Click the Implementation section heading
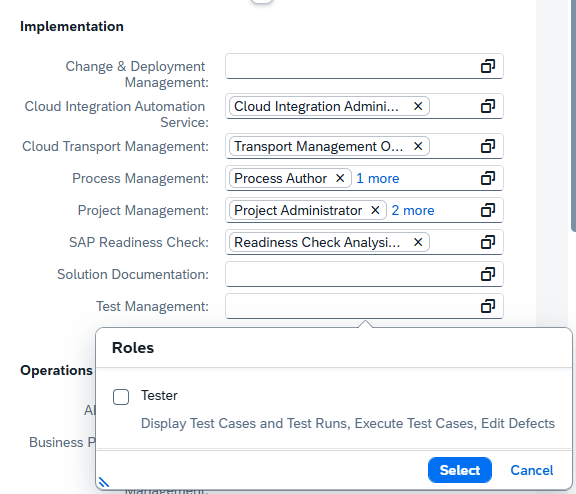 72,26
